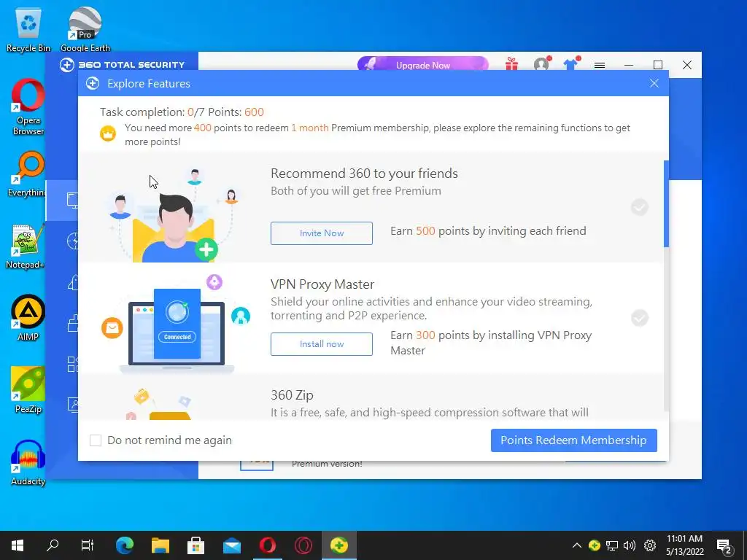The height and width of the screenshot is (560, 747).
Task: Click the VPN Proxy Master task checkmark
Action: pyautogui.click(x=639, y=318)
